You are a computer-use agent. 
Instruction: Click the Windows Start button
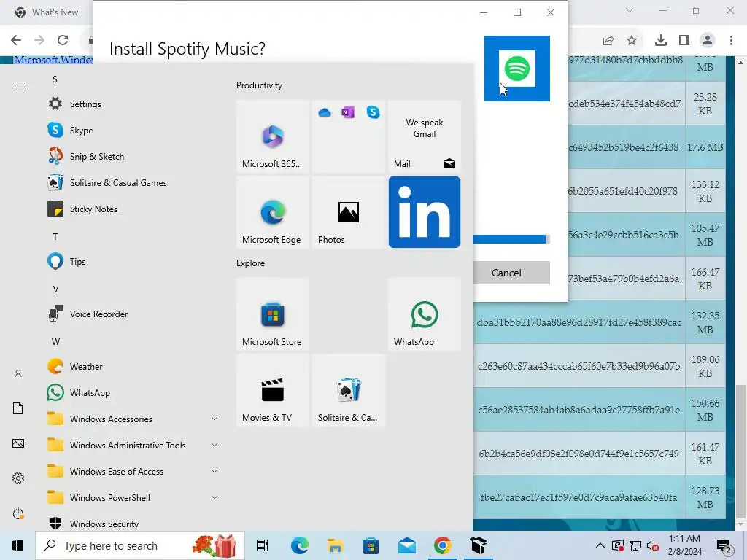[x=18, y=545]
